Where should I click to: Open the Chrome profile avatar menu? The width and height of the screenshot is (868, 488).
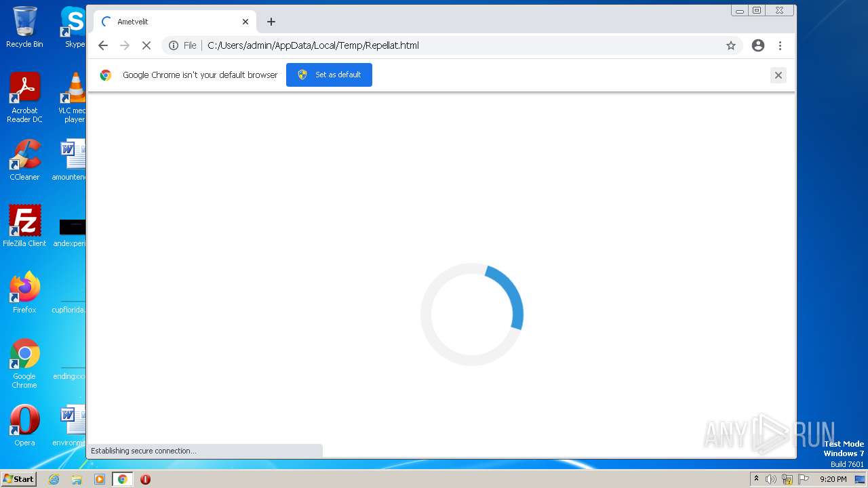758,45
